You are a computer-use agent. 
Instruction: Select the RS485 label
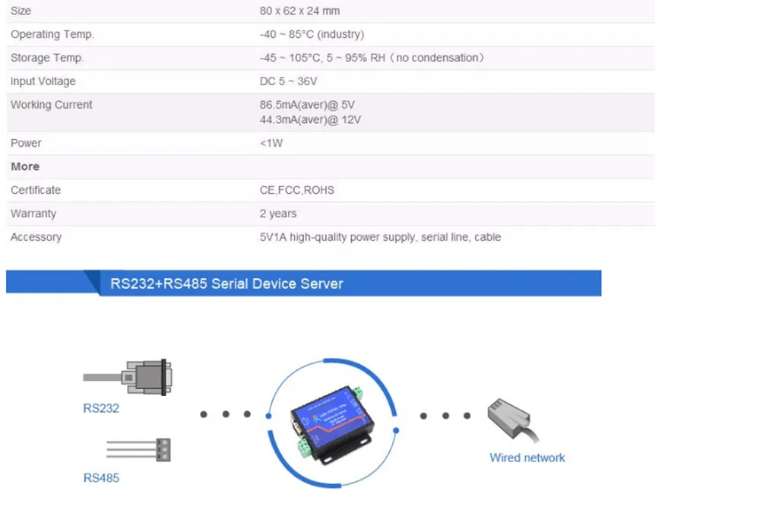pyautogui.click(x=101, y=478)
